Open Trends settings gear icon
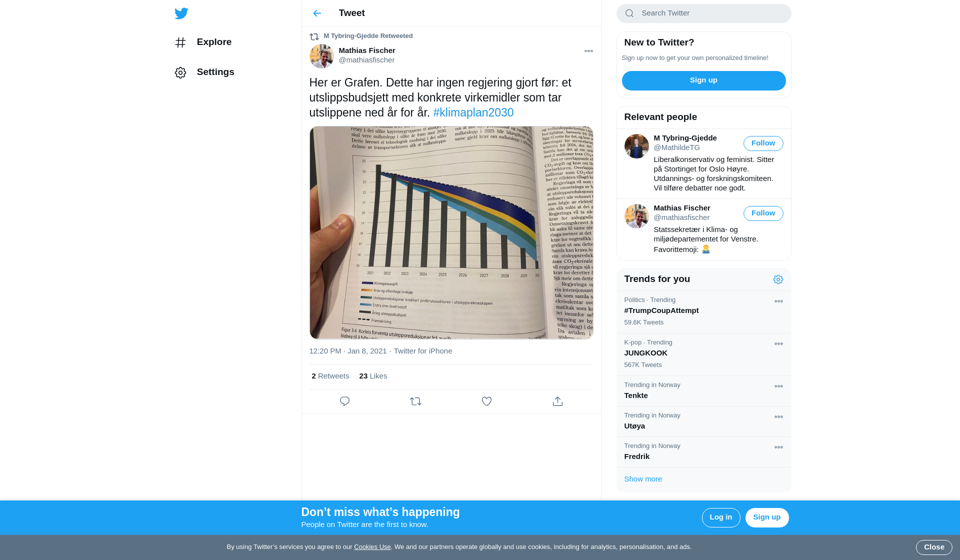Screen dimensions: 960x560 (778, 279)
